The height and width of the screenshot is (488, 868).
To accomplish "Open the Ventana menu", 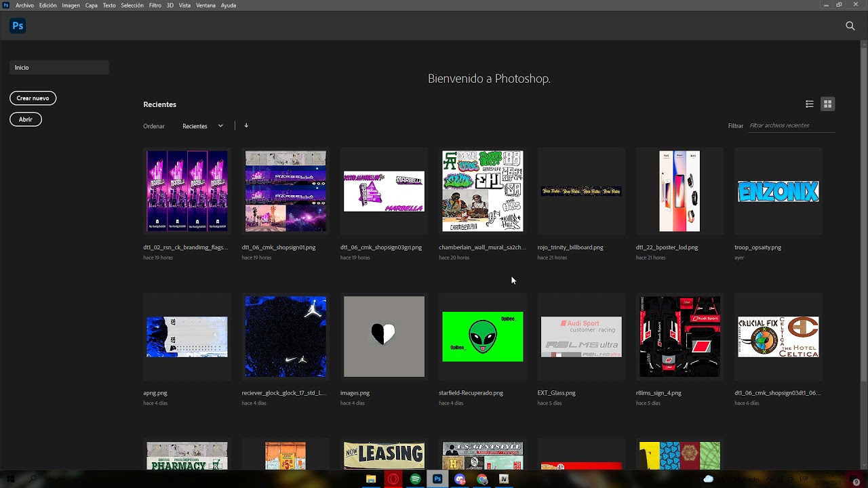I will click(205, 5).
